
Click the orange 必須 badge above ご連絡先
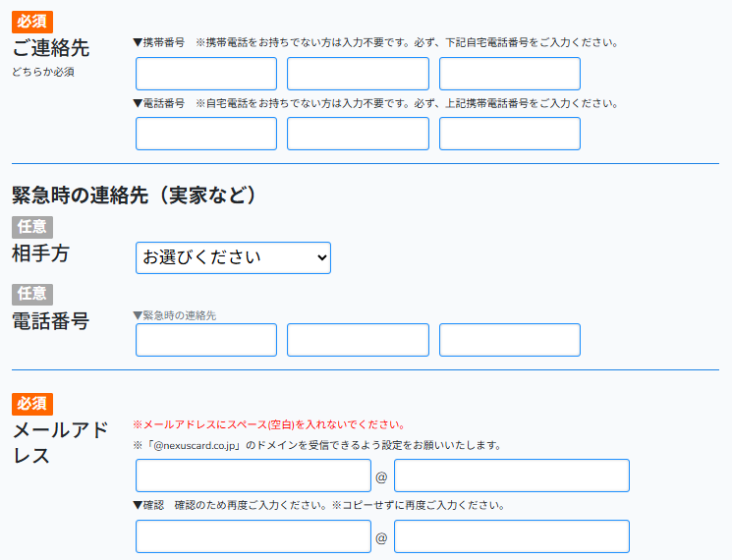pyautogui.click(x=32, y=22)
